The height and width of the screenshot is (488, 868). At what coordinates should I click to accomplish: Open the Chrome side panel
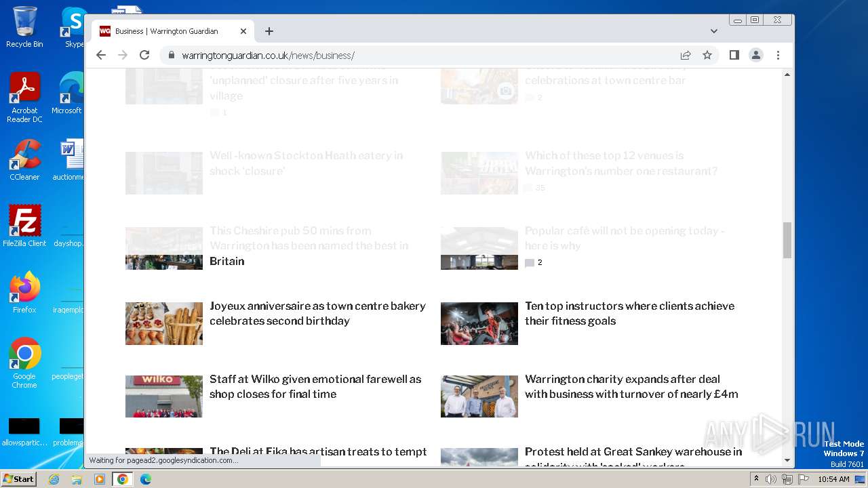[x=734, y=56]
